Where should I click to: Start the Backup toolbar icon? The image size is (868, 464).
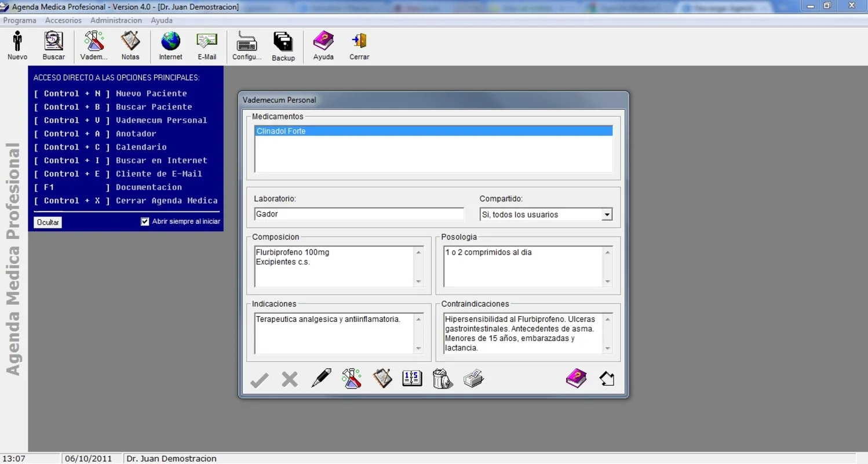pos(283,46)
